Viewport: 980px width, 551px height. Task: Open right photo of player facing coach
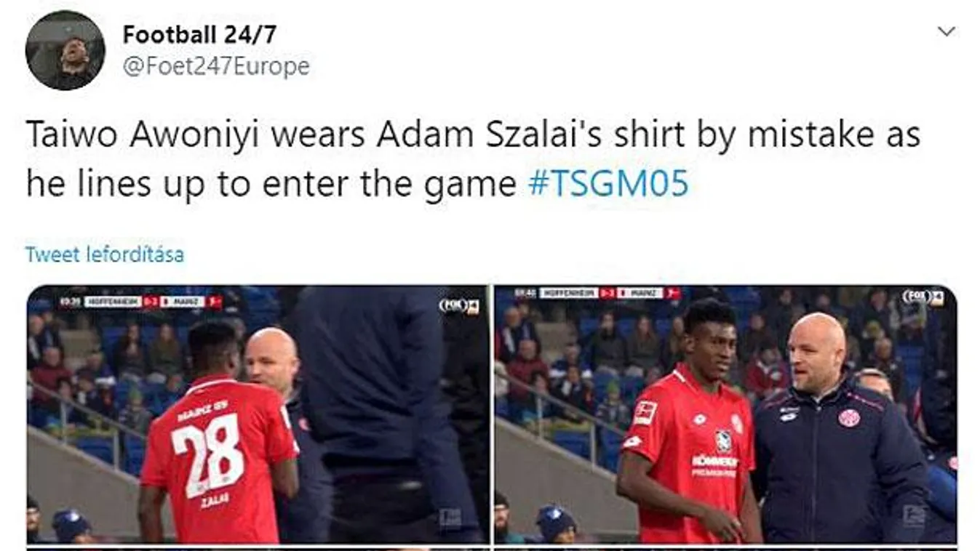pyautogui.click(x=725, y=414)
